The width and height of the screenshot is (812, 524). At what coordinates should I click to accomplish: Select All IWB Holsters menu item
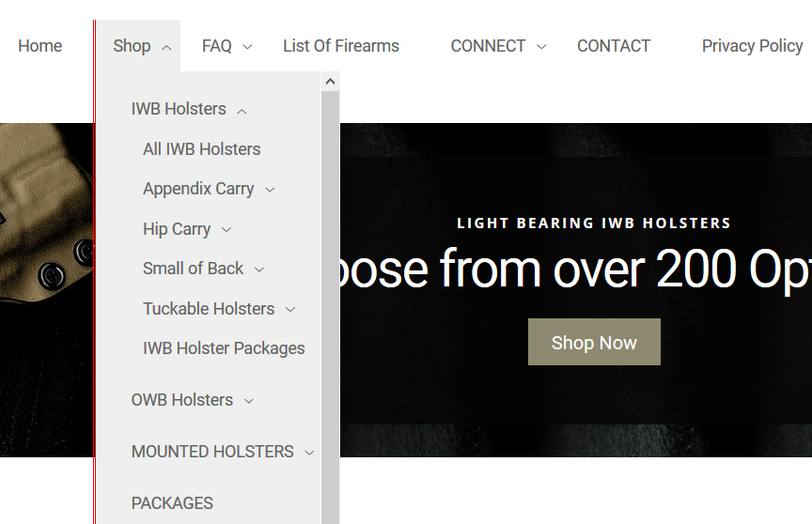(x=201, y=149)
